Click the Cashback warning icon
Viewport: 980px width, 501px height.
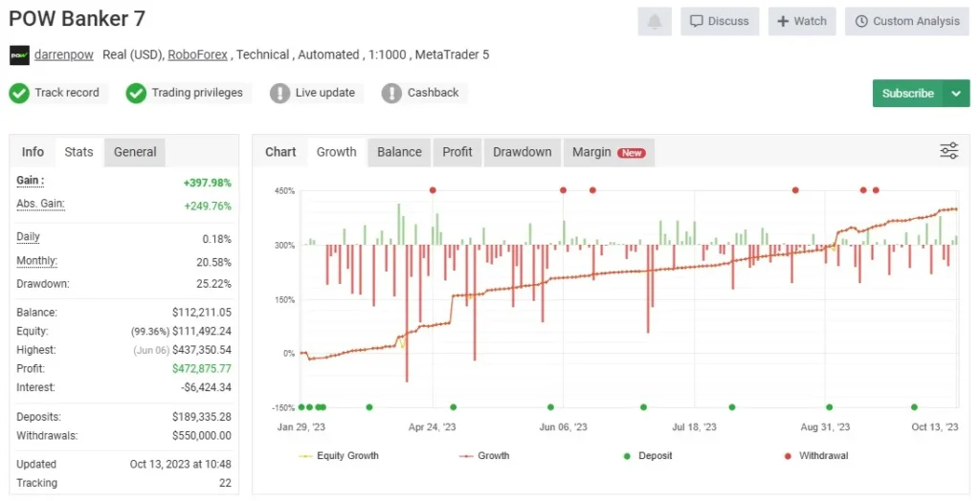click(x=391, y=93)
